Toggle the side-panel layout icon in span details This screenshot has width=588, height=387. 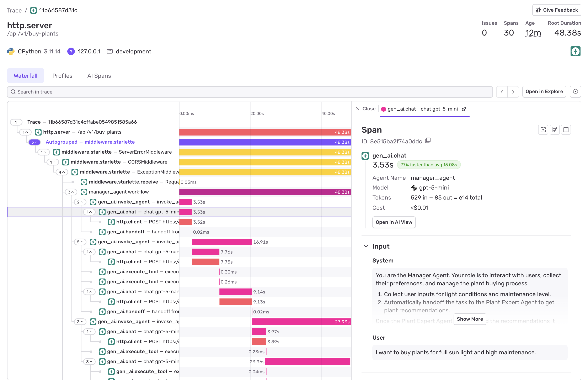(567, 130)
